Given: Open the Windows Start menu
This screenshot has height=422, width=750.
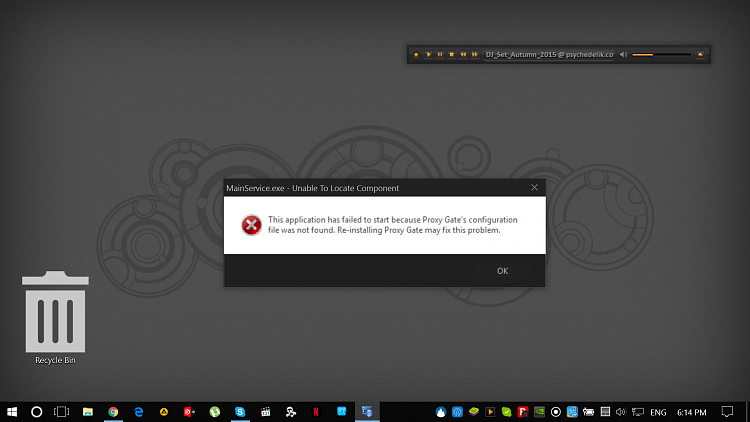Looking at the screenshot, I should (x=12, y=412).
